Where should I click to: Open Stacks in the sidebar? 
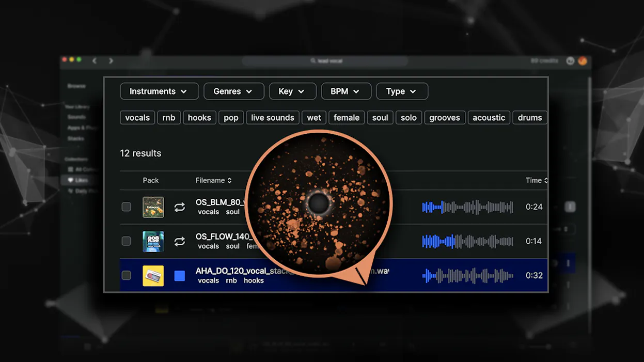75,138
